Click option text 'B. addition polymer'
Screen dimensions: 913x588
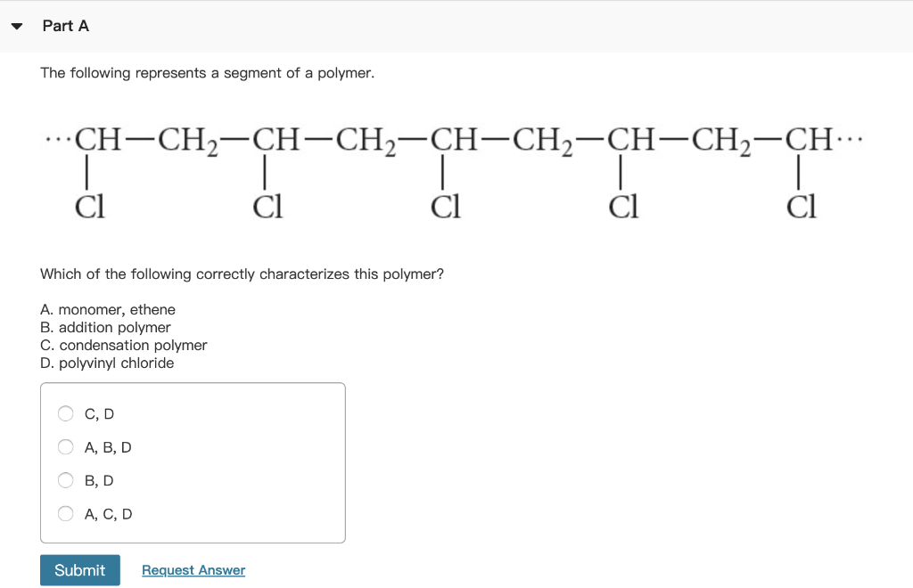tap(105, 327)
